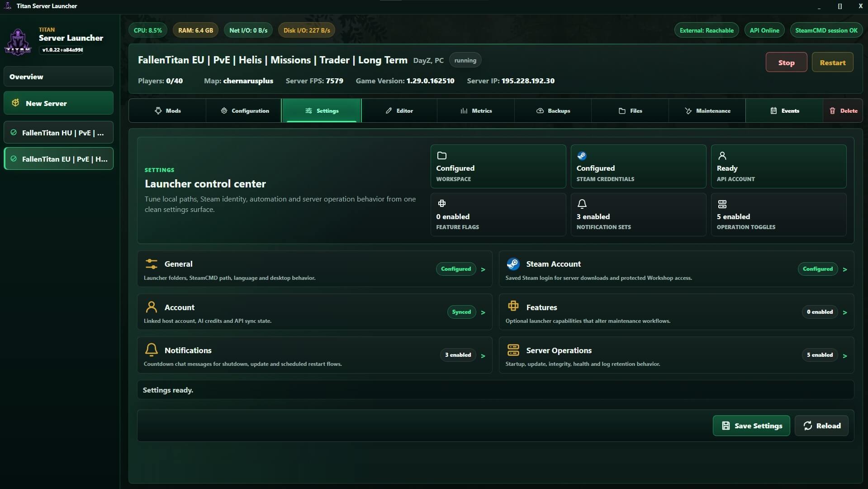
Task: Click the CPU 8.5% status pill
Action: (x=148, y=30)
